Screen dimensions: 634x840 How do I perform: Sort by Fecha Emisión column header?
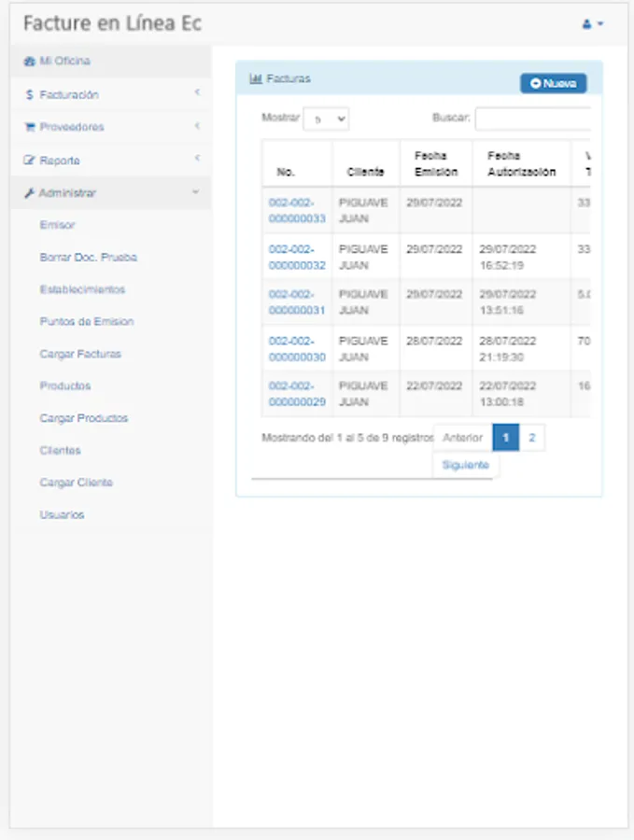[x=436, y=164]
